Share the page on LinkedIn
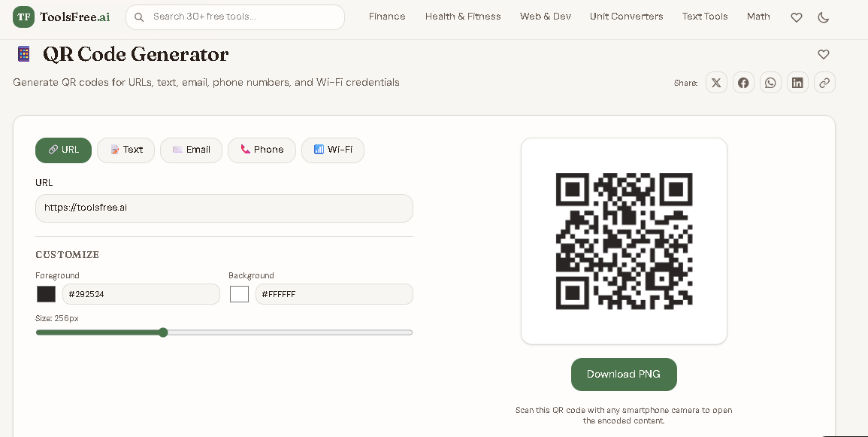The height and width of the screenshot is (437, 868). (x=797, y=83)
